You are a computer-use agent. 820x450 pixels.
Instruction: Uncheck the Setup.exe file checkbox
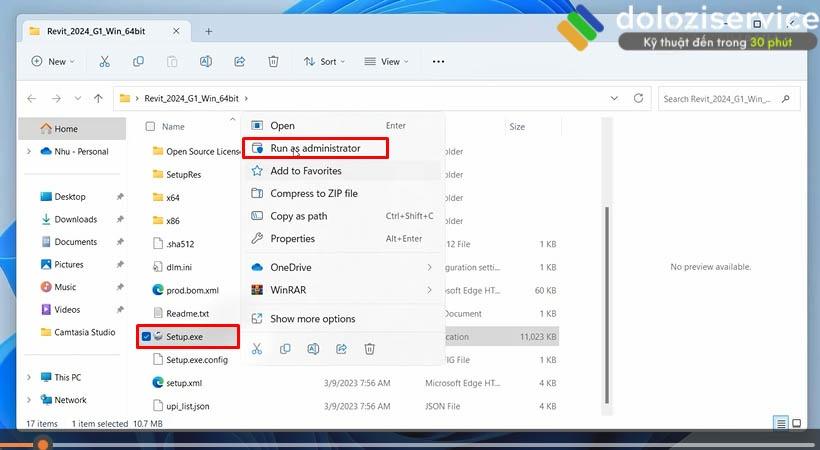(x=147, y=336)
